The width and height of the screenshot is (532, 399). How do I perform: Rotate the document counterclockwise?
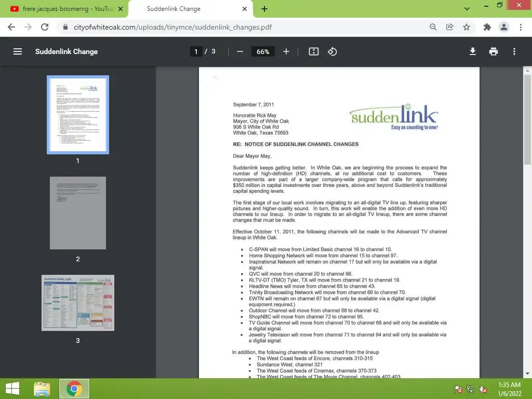pos(332,51)
